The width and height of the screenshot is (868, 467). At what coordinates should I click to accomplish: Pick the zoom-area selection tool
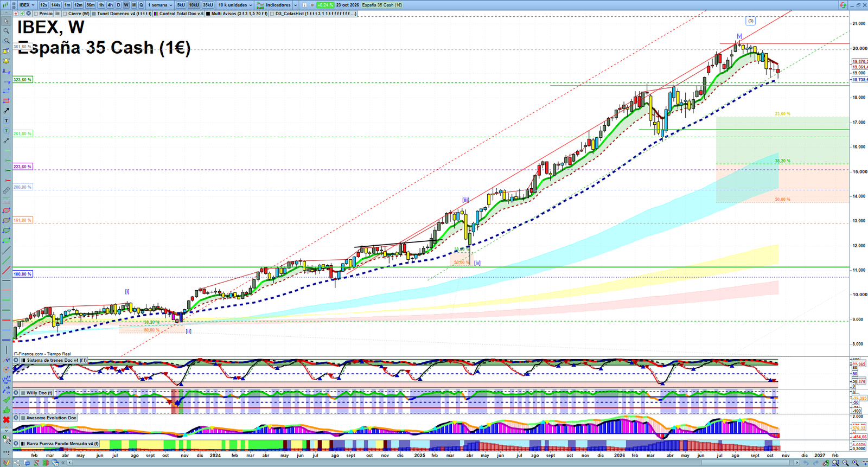(6, 41)
